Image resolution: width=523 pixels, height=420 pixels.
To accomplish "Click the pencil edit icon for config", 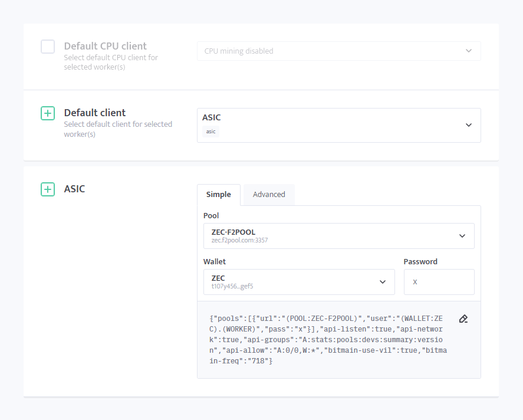I will (x=463, y=319).
